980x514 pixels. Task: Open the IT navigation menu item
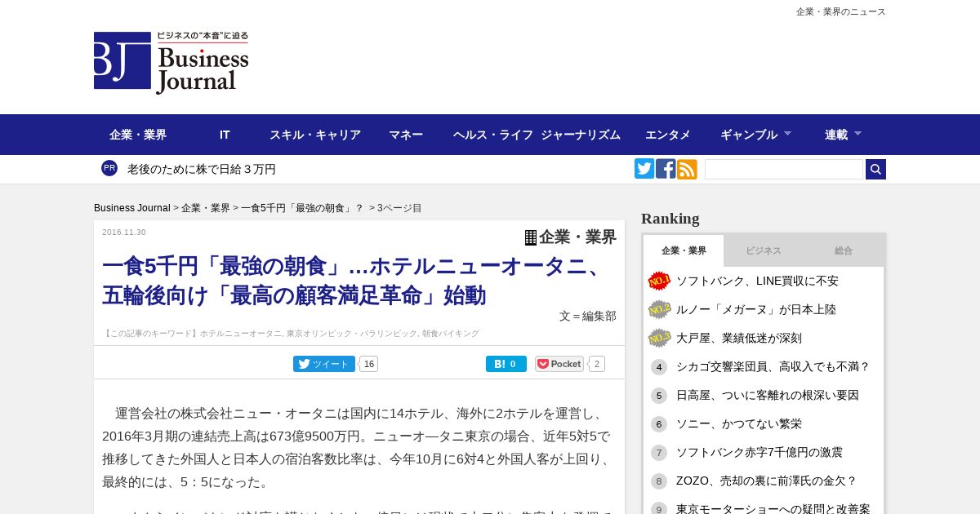click(x=225, y=135)
